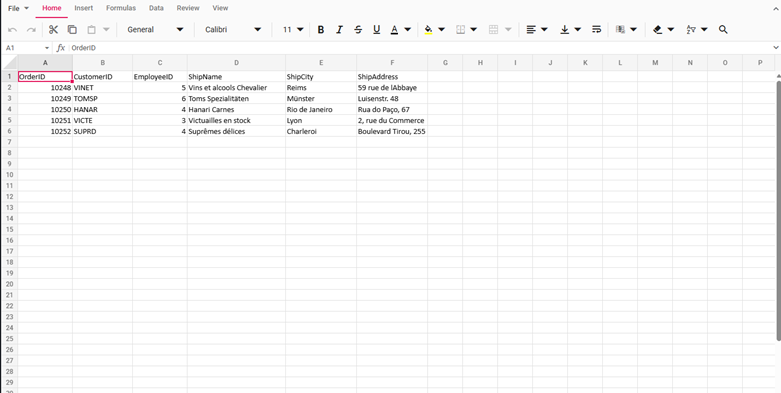
Task: Click the Name Box showing A1
Action: 24,48
